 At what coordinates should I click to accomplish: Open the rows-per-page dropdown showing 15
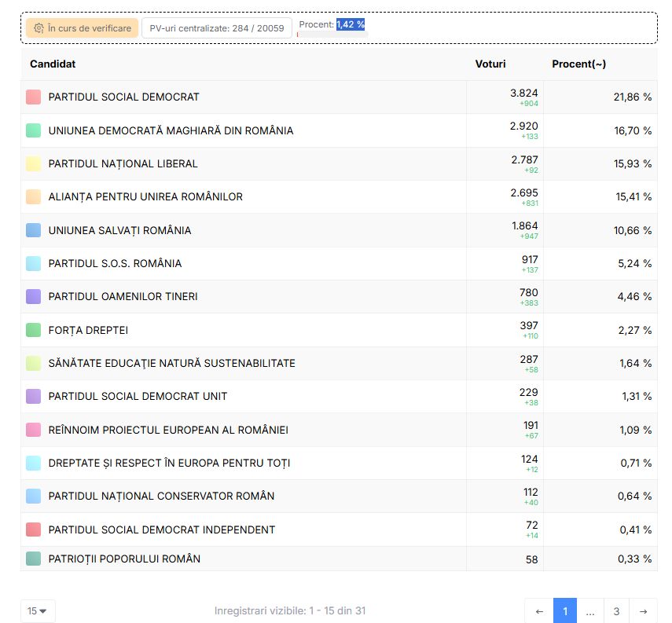click(x=38, y=610)
